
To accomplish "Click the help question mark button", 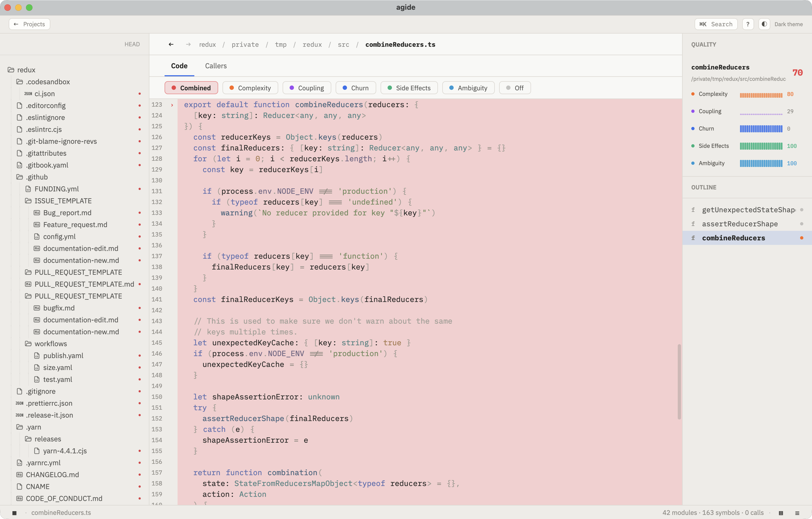I will (748, 24).
